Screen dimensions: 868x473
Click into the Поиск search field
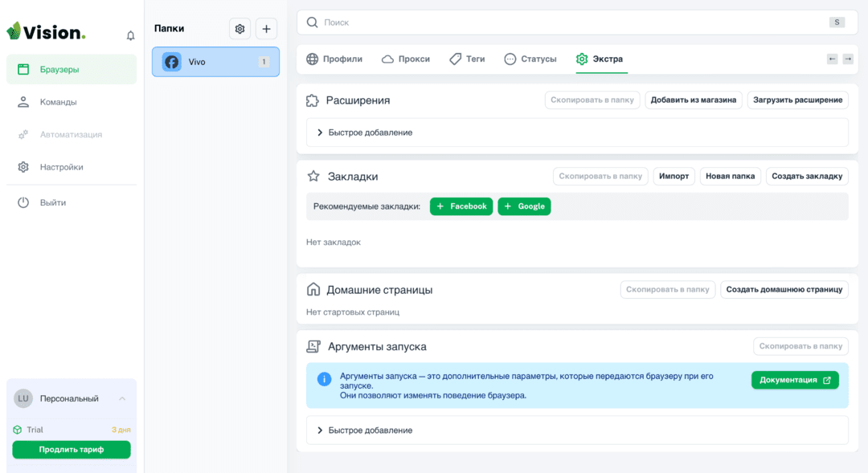tap(577, 22)
